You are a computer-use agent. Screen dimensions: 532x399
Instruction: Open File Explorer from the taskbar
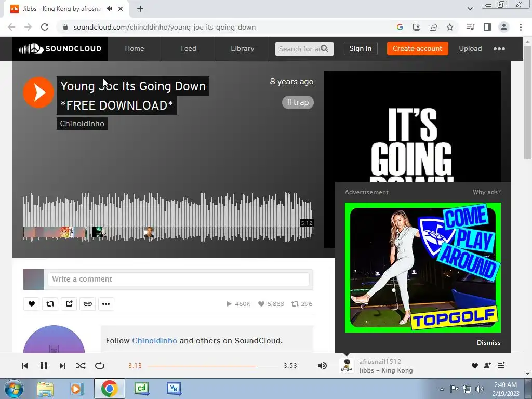45,389
